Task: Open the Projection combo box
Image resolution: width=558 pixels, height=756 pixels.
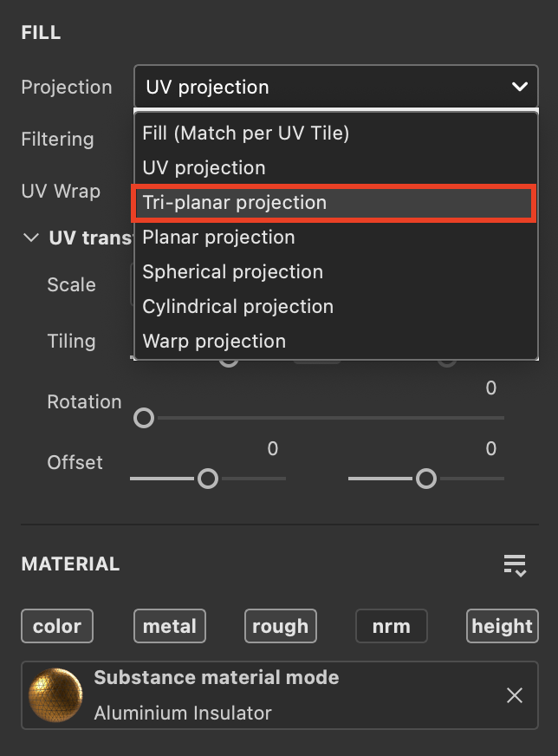Action: pyautogui.click(x=335, y=87)
